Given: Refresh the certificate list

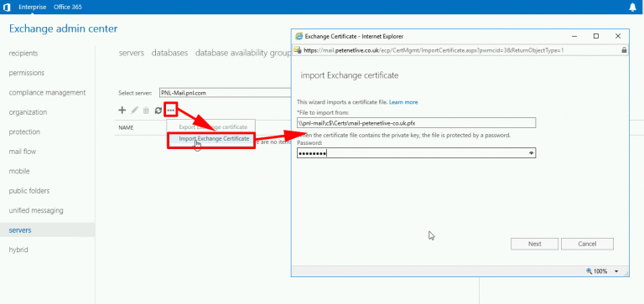Looking at the screenshot, I should (x=158, y=110).
